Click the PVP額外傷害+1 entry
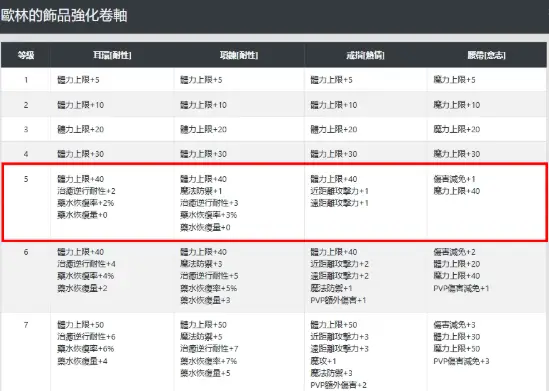This screenshot has width=549, height=391. (x=338, y=300)
